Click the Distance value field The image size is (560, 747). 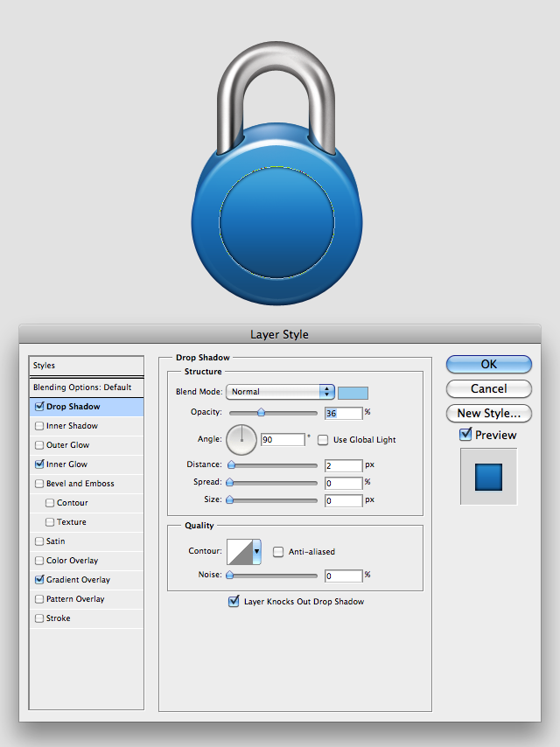[x=344, y=465]
